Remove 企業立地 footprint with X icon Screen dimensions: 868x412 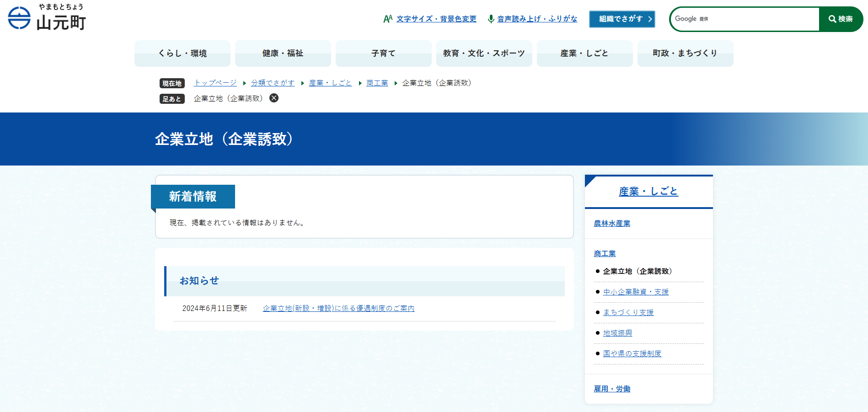click(274, 98)
